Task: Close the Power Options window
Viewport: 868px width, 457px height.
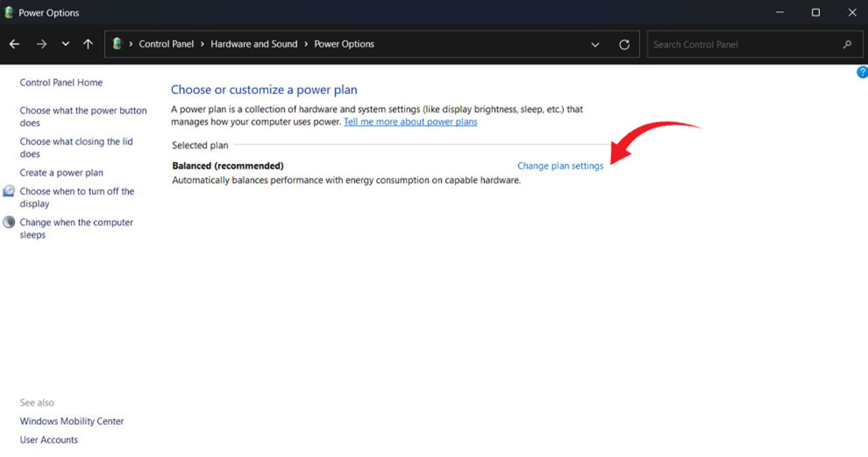Action: click(x=852, y=12)
